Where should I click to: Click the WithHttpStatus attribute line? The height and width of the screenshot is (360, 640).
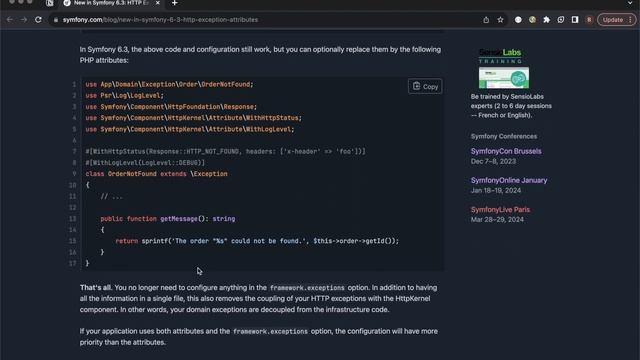[225, 151]
